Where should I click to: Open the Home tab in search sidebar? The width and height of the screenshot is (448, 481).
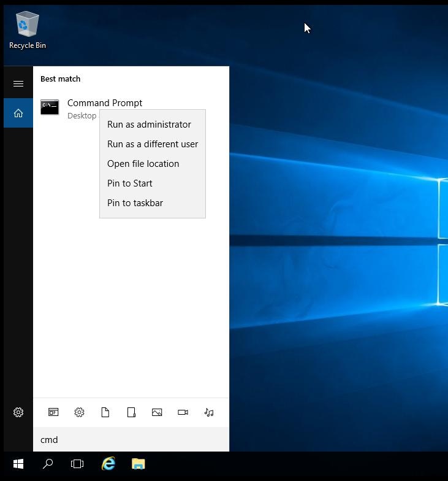pyautogui.click(x=18, y=113)
